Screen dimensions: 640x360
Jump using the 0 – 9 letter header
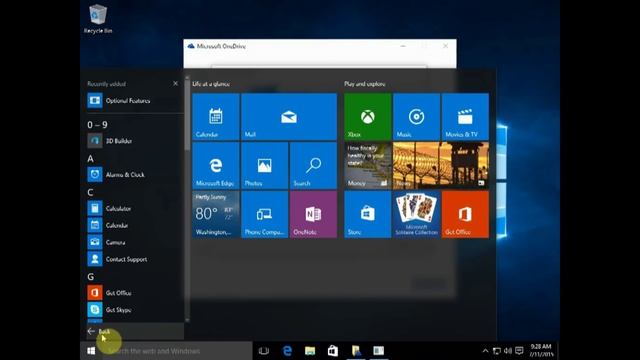(97, 125)
